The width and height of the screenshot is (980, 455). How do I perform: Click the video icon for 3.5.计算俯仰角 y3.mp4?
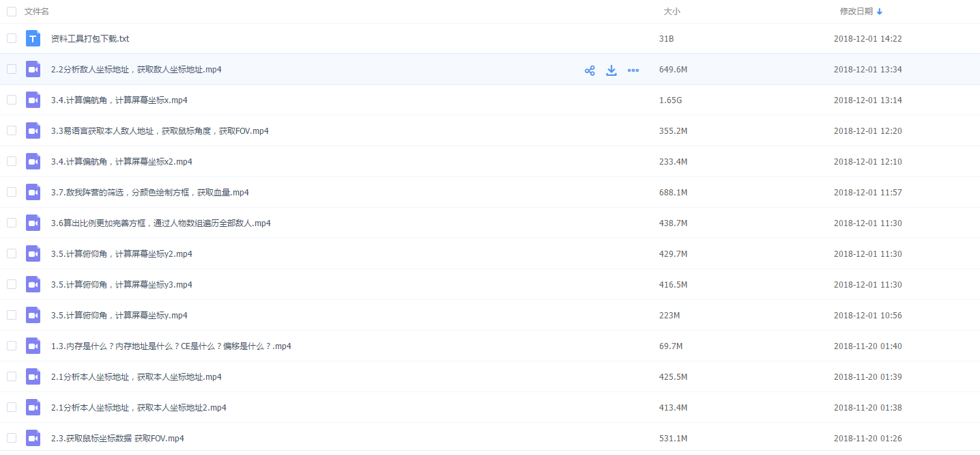pyautogui.click(x=33, y=285)
